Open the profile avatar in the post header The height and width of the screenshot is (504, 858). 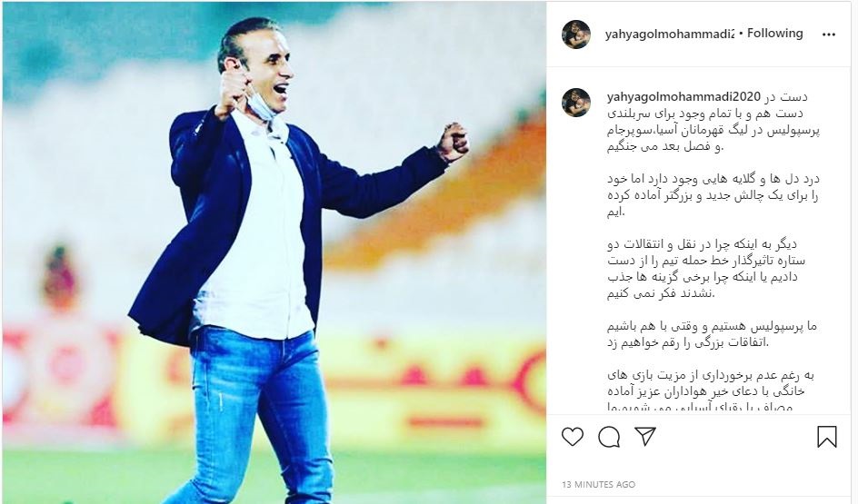point(576,35)
